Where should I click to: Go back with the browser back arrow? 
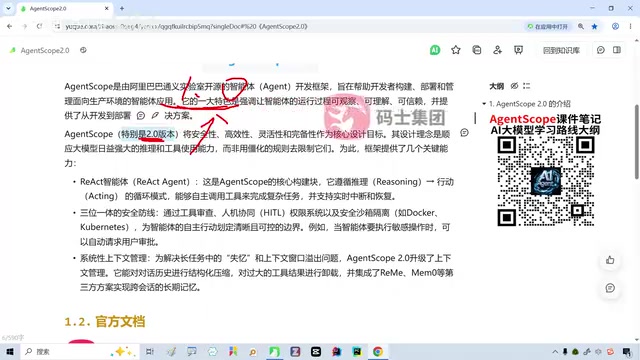tap(10, 27)
